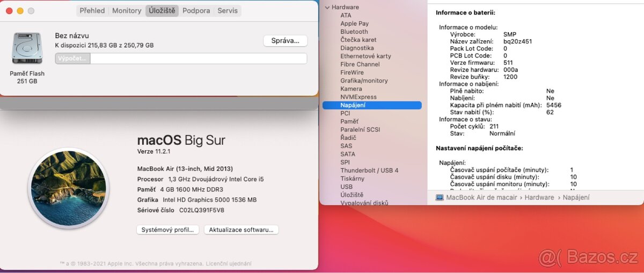Select Ethernetové karty in the sidebar
This screenshot has width=644, height=273.
pyautogui.click(x=365, y=56)
